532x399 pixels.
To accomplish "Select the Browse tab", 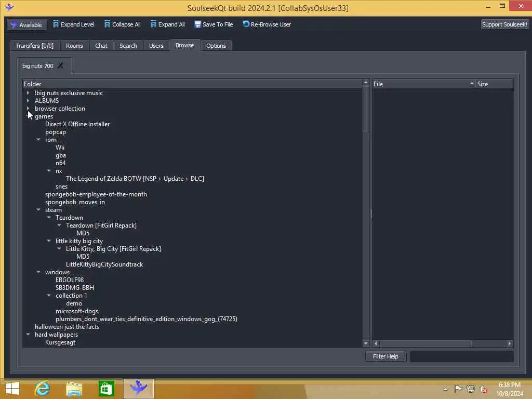I will (185, 45).
